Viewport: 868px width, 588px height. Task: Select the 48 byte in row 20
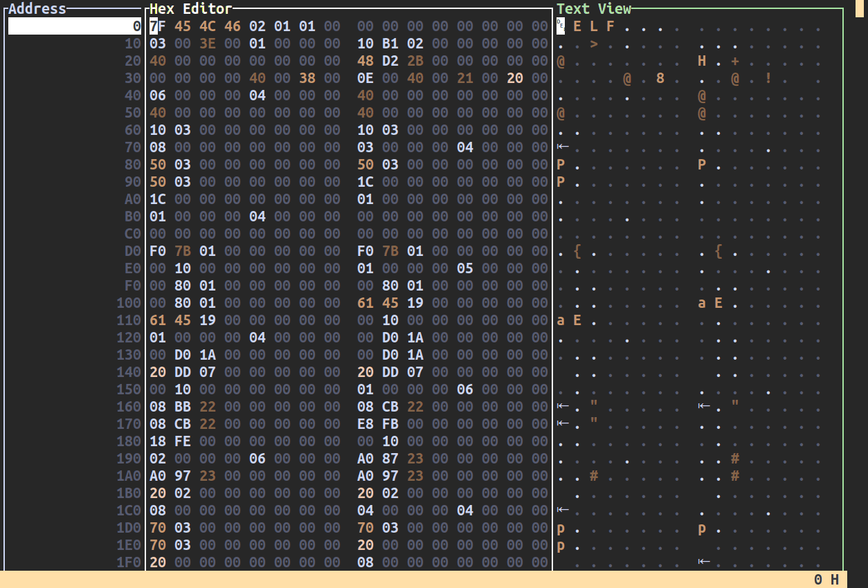point(365,61)
